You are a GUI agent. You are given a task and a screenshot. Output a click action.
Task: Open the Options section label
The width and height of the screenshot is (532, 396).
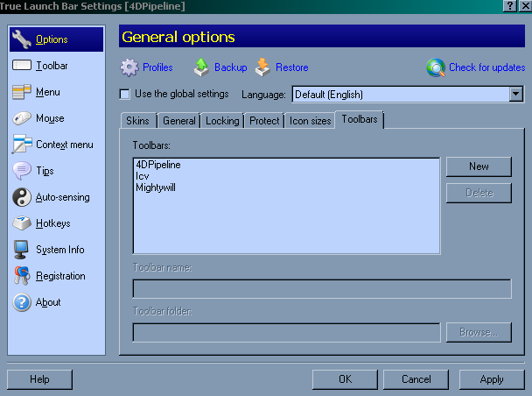tap(52, 39)
